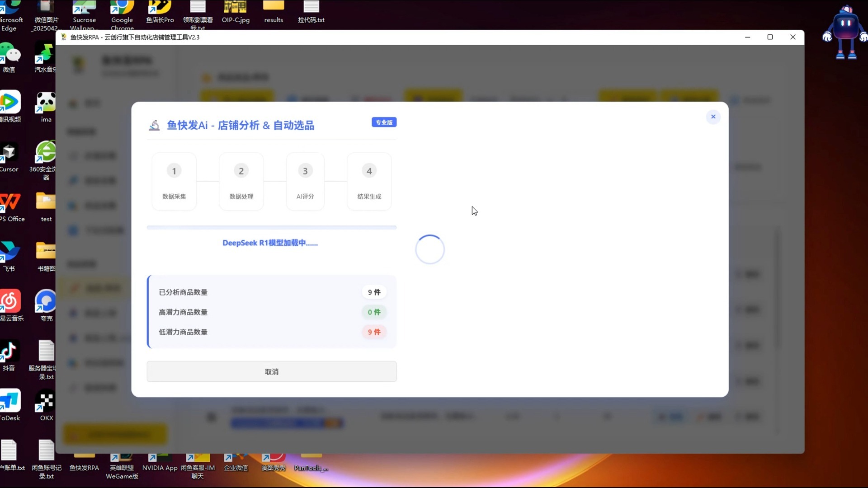Open 夸克 desktop icon
Viewport: 868px width, 488px height.
[x=46, y=305]
